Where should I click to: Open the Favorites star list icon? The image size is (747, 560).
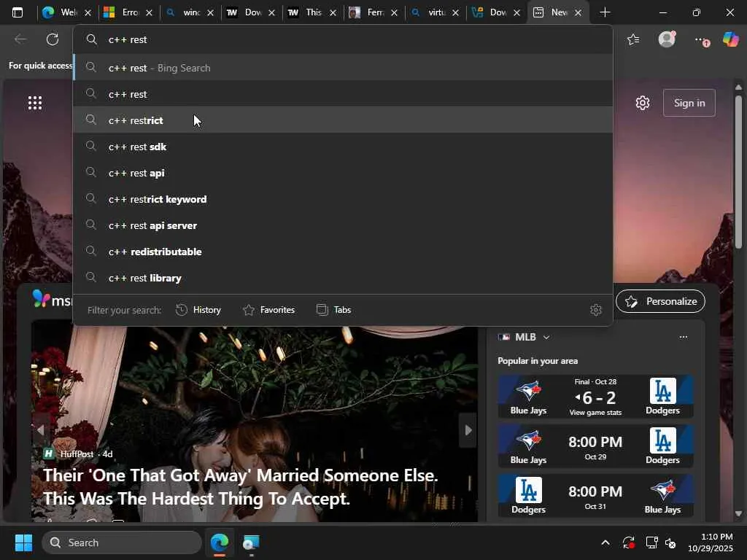(633, 39)
